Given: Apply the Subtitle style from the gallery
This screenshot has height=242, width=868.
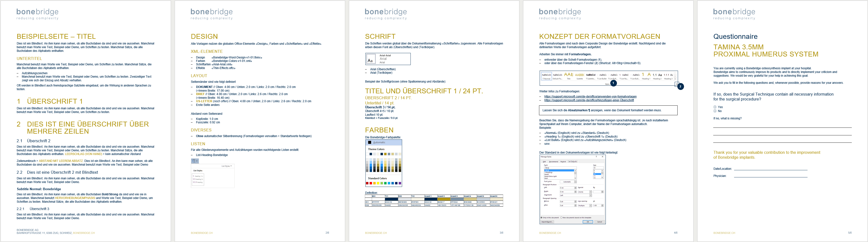Looking at the screenshot, I should tap(580, 76).
